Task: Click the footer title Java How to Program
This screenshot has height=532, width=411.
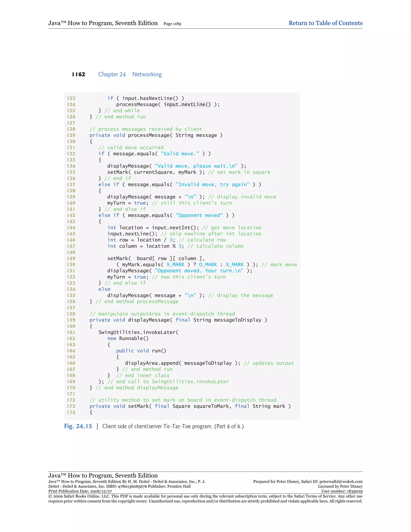Action: pyautogui.click(x=103, y=475)
